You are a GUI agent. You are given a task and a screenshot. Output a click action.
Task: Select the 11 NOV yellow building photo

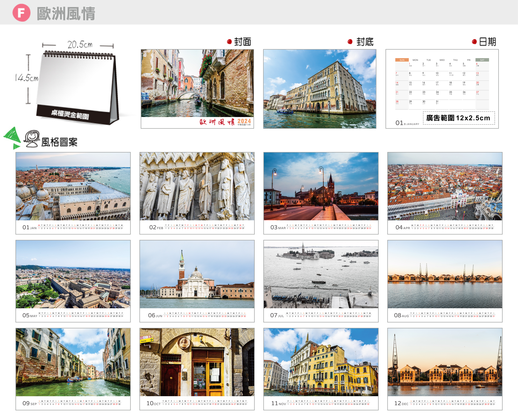click(321, 362)
